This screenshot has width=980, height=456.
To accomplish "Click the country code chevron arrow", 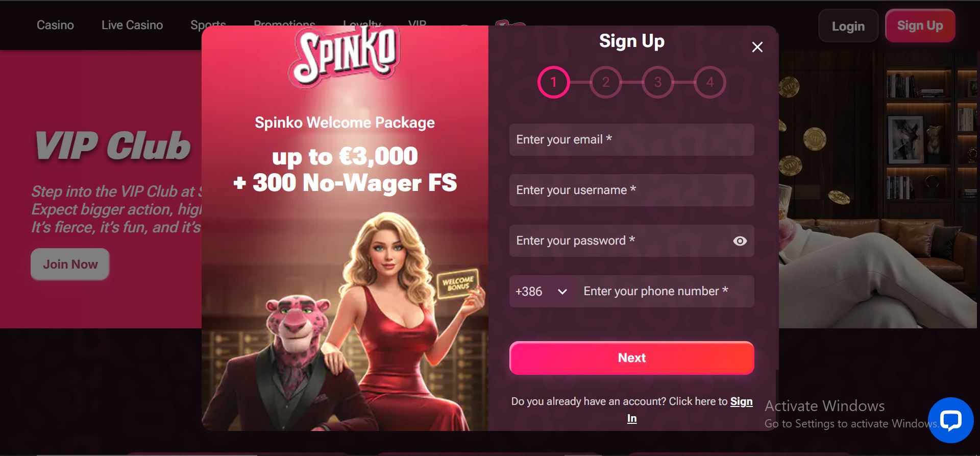I will click(x=562, y=292).
